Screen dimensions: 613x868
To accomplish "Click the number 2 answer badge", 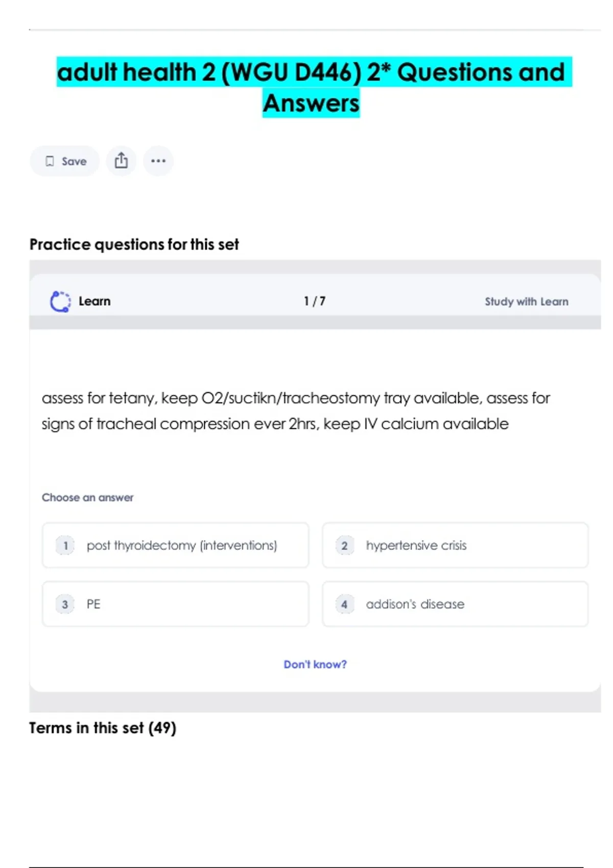I will coord(344,545).
